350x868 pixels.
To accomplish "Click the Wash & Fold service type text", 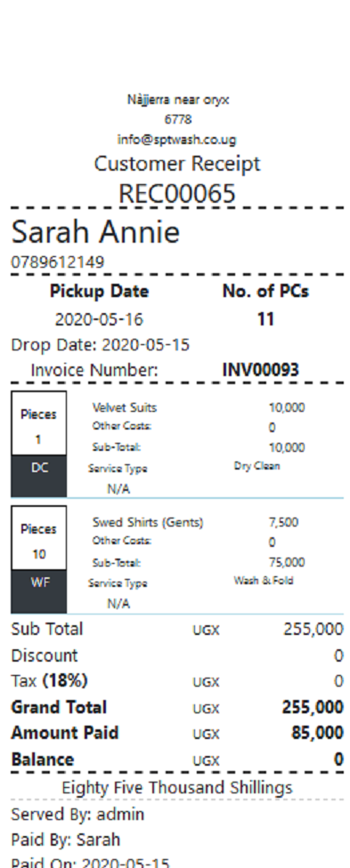I will pyautogui.click(x=264, y=581).
